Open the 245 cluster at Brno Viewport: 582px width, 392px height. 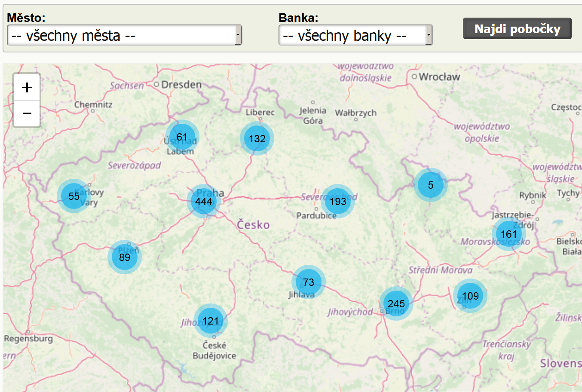[396, 303]
